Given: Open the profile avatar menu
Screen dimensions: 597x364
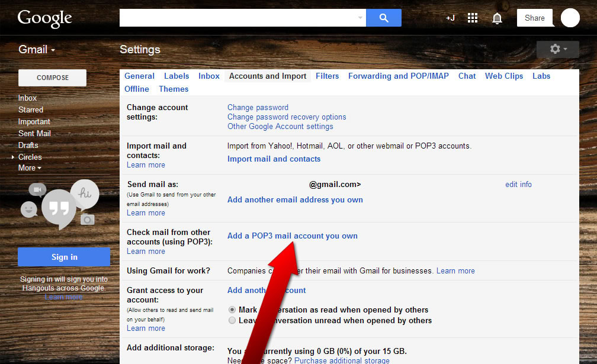Looking at the screenshot, I should click(569, 18).
